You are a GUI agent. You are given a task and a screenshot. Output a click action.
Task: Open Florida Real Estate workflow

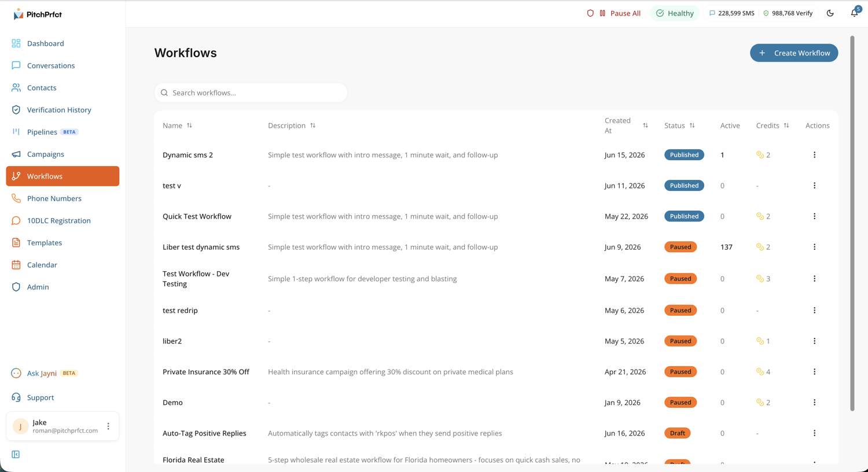pyautogui.click(x=193, y=460)
